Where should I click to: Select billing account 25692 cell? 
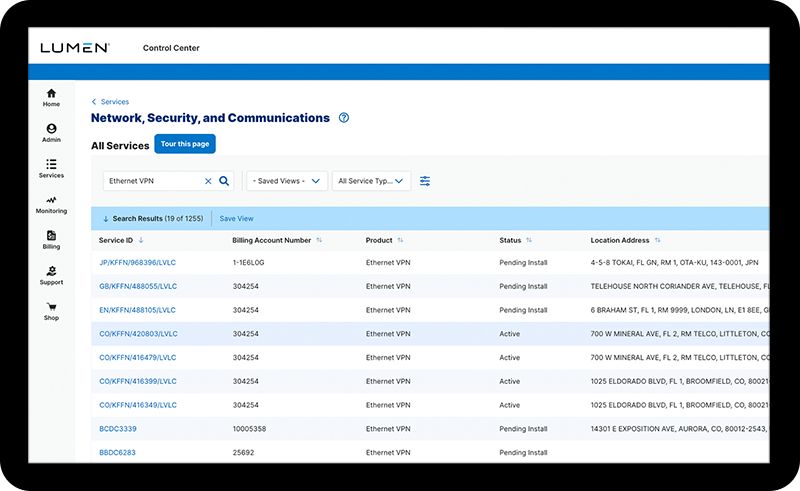pos(243,452)
